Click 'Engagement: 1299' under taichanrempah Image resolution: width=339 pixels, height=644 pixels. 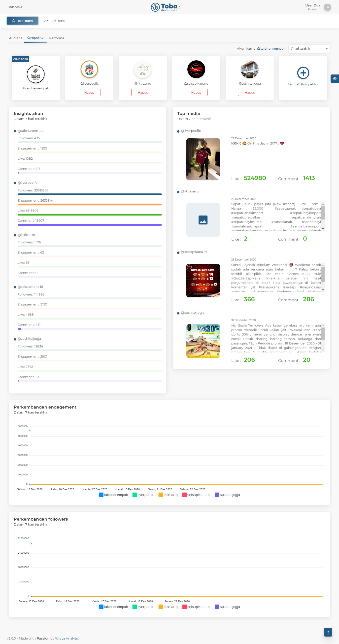pos(32,148)
